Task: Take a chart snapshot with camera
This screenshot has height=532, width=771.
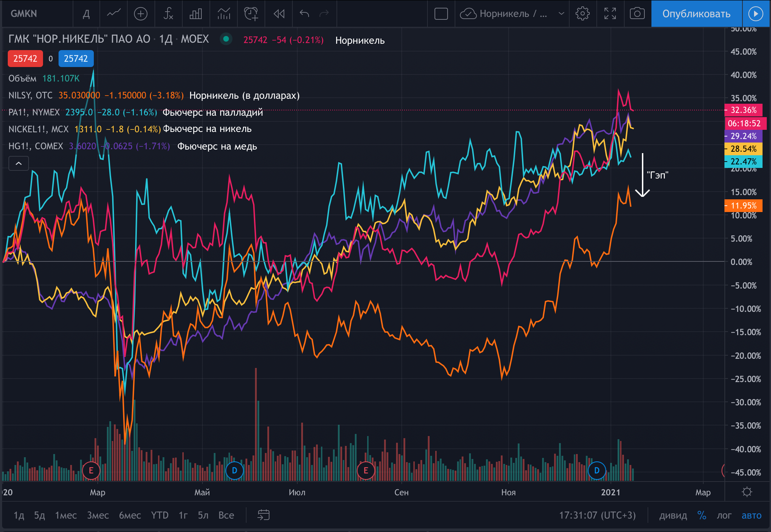Action: (637, 14)
